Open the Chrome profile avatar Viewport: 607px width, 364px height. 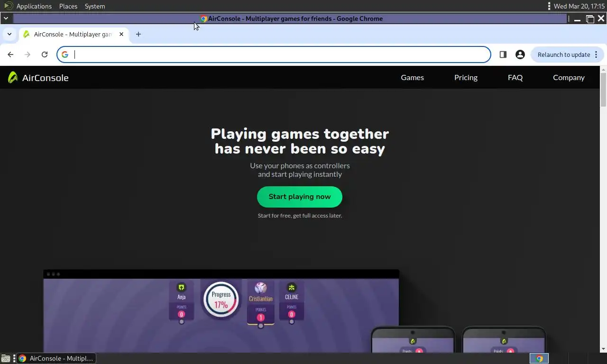tap(520, 55)
